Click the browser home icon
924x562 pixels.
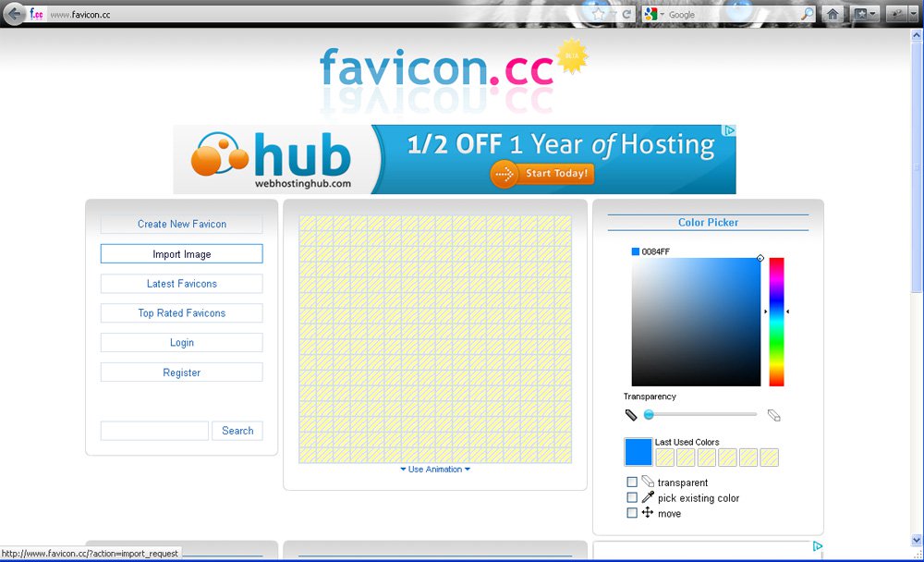click(x=833, y=14)
